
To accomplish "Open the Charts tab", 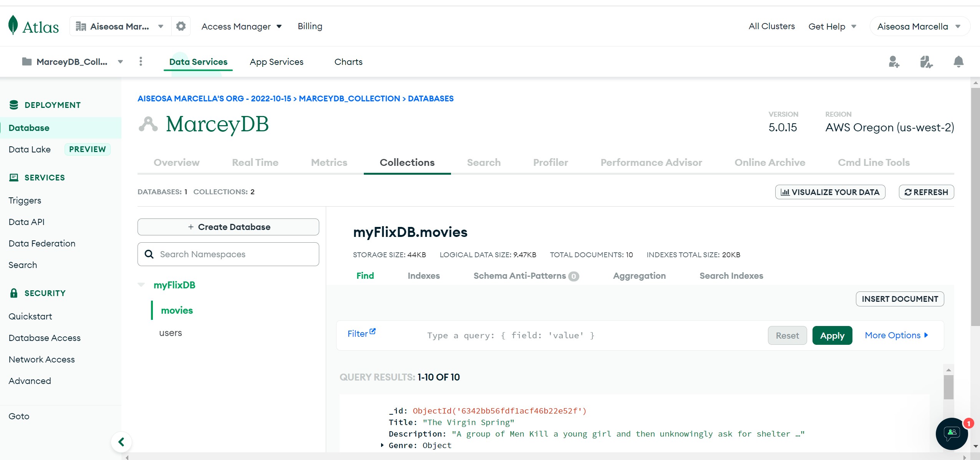I will (348, 62).
